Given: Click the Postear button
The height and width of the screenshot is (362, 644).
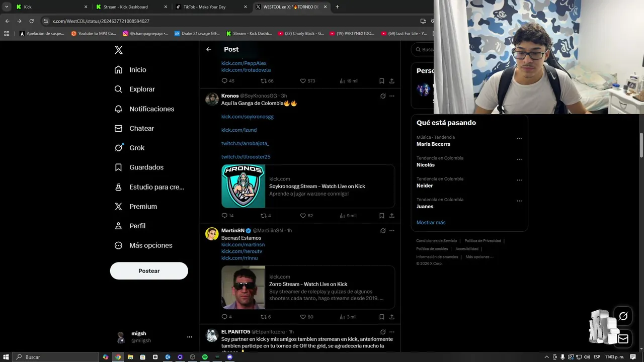Looking at the screenshot, I should (149, 271).
